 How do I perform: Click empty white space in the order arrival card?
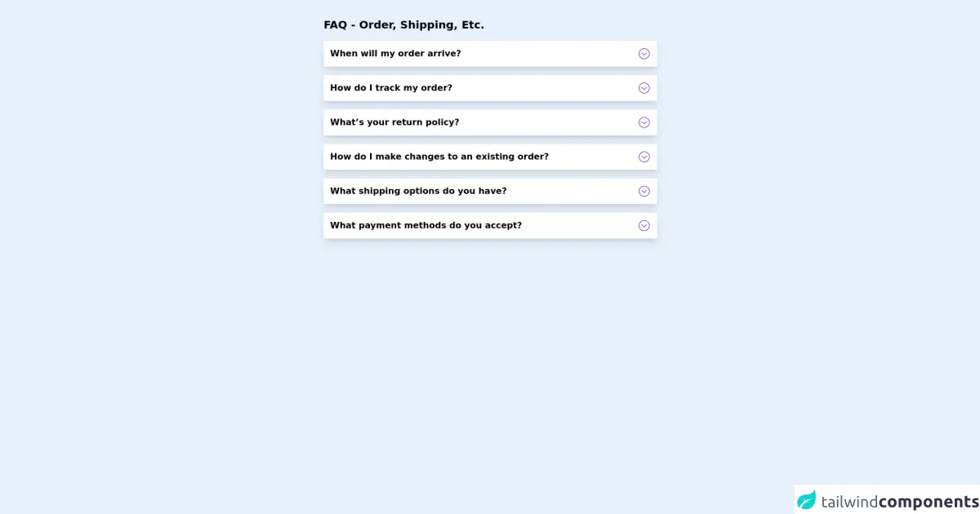click(547, 54)
